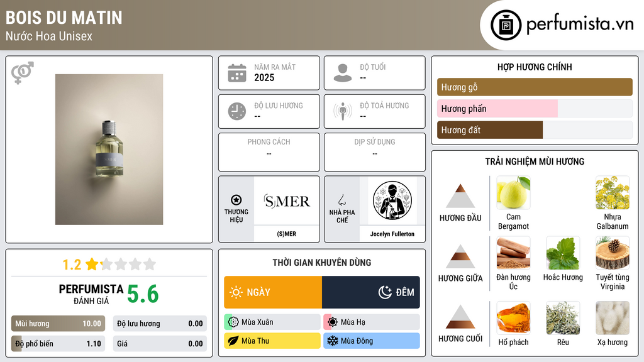Open the Xạ hương musk note image

click(613, 318)
